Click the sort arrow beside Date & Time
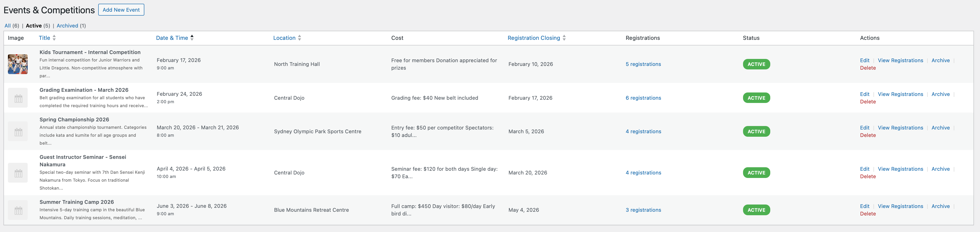Viewport: 980px width, 232px height. 192,37
